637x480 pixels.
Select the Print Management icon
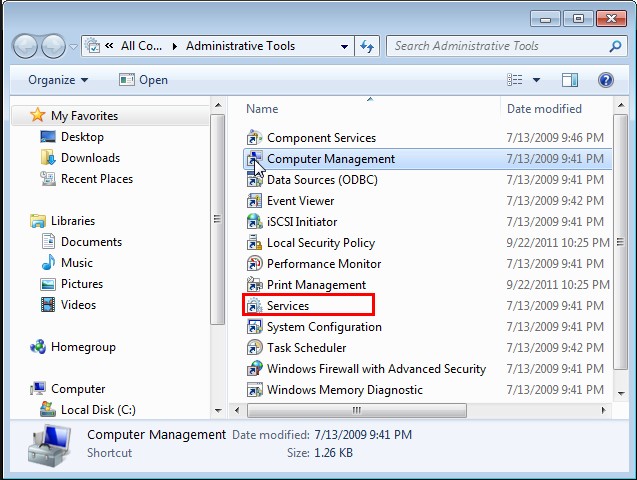255,285
